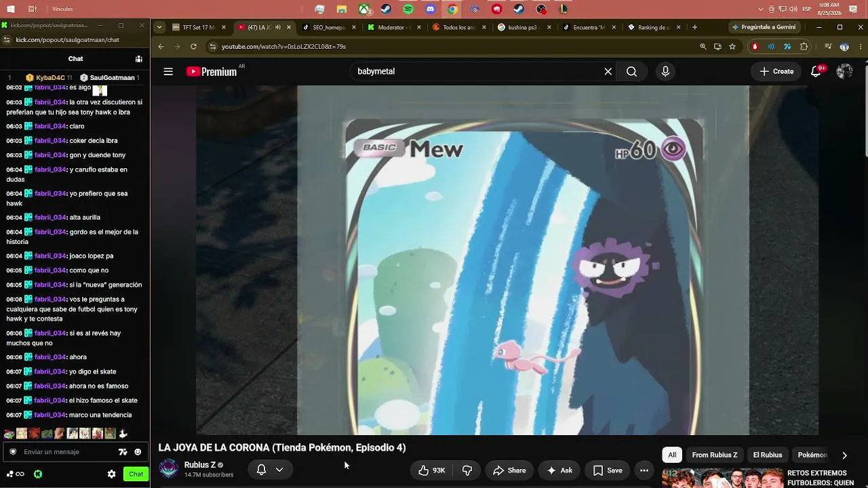Viewport: 868px width, 488px height.
Task: Switch to the Ranking de tab
Action: tap(654, 28)
